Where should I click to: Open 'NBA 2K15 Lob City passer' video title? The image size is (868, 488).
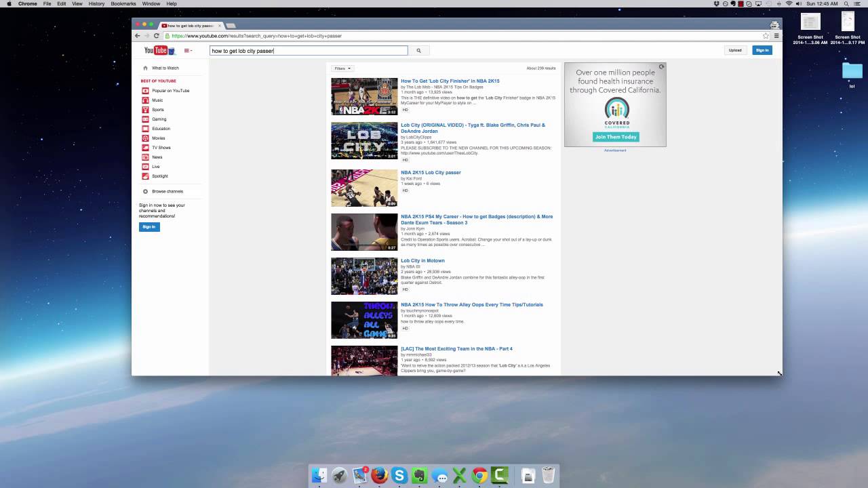[x=431, y=172]
